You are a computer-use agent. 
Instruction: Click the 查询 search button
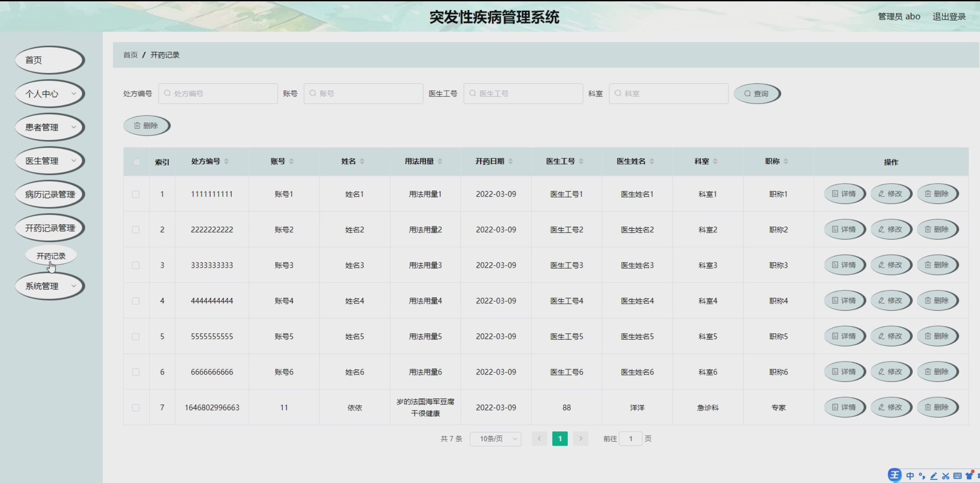[757, 94]
